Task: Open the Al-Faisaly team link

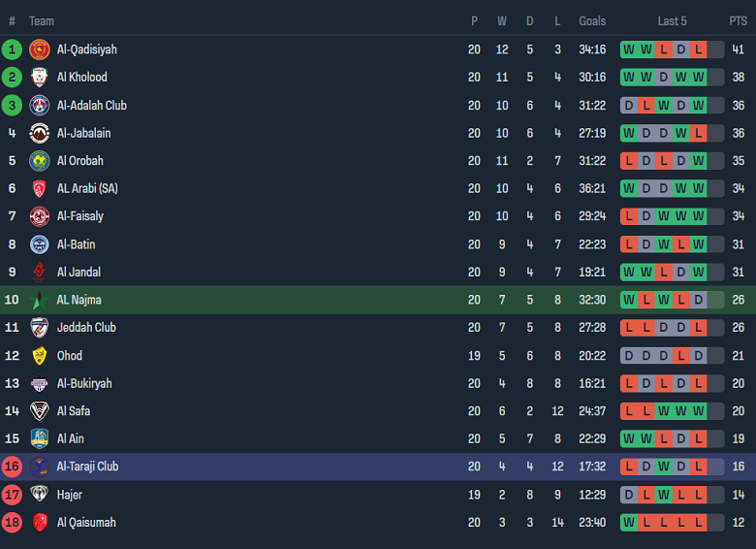Action: click(80, 216)
